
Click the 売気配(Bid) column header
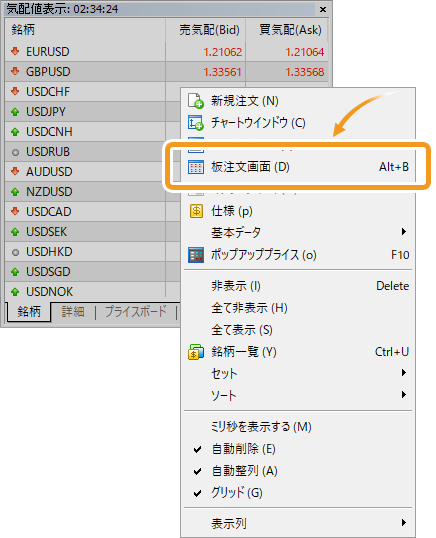click(x=209, y=30)
